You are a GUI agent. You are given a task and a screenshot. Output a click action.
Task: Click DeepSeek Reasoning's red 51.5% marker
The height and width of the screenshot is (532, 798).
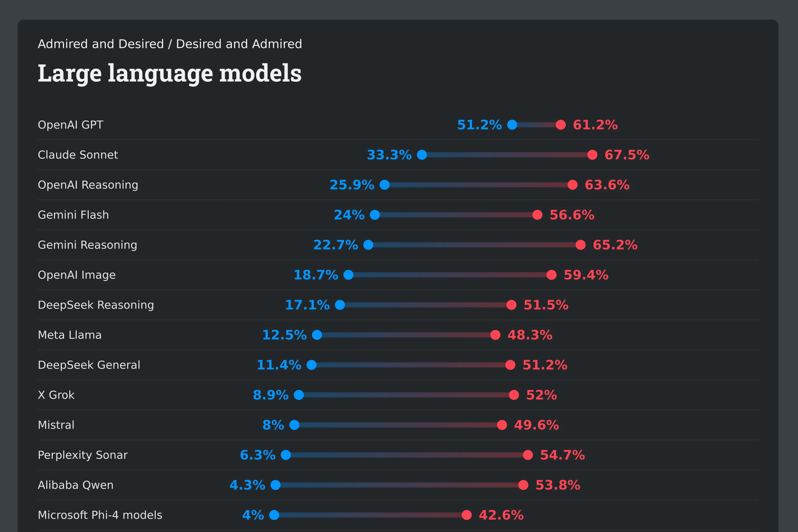(511, 305)
